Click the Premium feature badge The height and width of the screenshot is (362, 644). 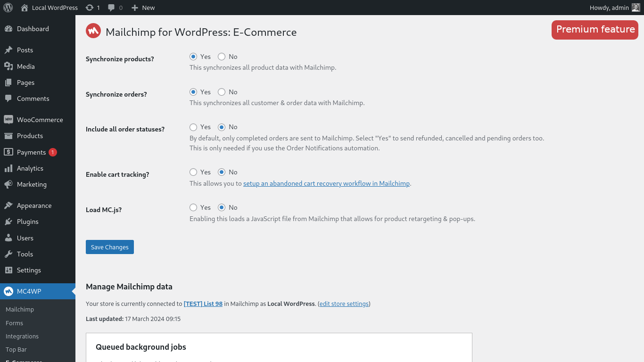click(x=595, y=30)
